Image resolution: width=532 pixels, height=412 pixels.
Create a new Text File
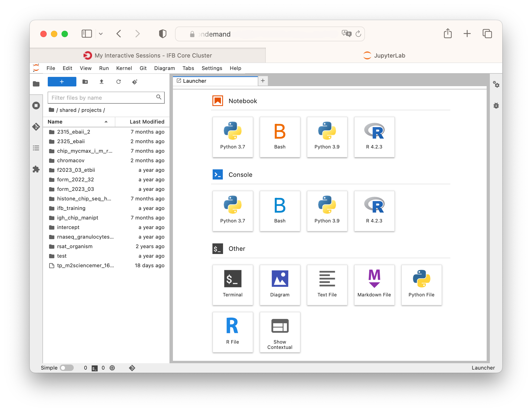pos(327,285)
